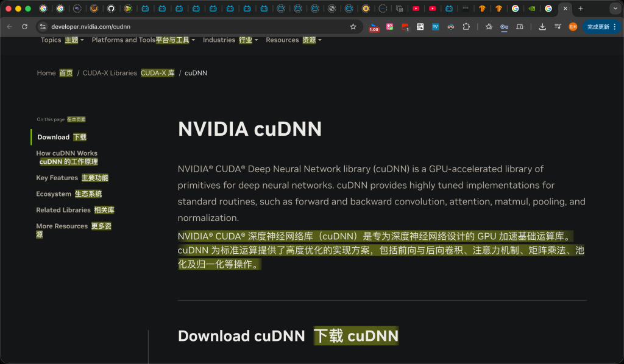Click the cuDNN breadcrumb item
The image size is (624, 364).
pyautogui.click(x=196, y=73)
